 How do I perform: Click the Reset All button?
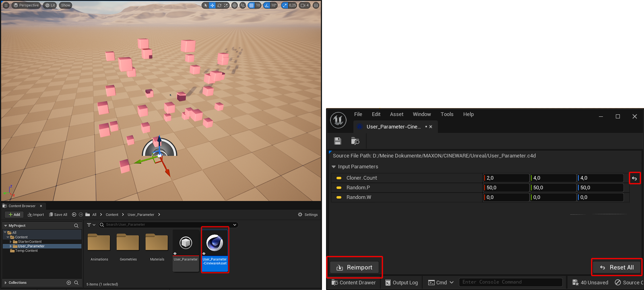(x=617, y=267)
